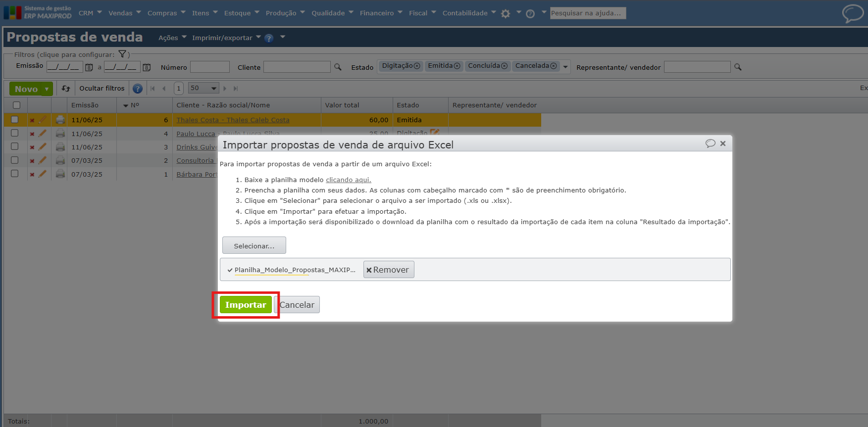Print proposal number 1
Screen dimensions: 868x427
60,174
